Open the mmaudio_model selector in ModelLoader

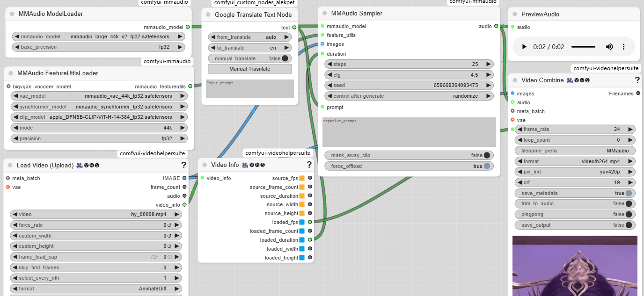click(98, 36)
